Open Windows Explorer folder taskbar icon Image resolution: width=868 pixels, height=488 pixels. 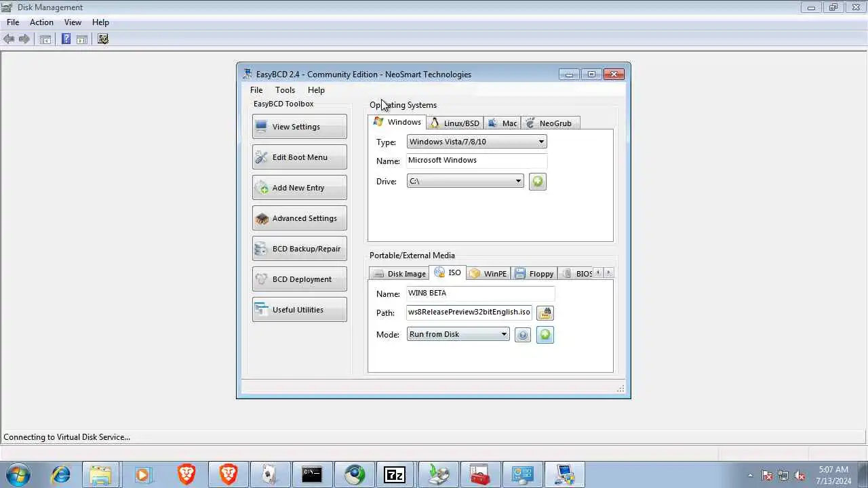click(100, 475)
